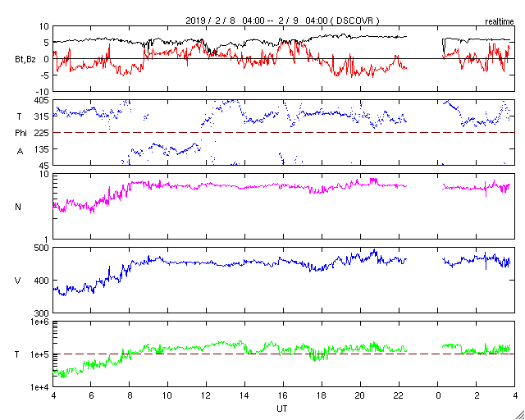525x420 pixels.
Task: Click the 'N' density panel label
Action: coord(18,207)
